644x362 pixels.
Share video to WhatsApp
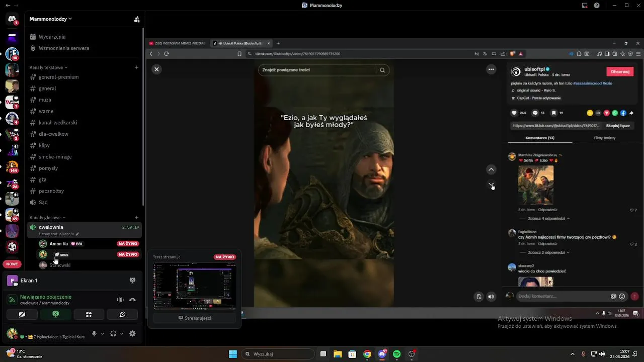pyautogui.click(x=615, y=113)
